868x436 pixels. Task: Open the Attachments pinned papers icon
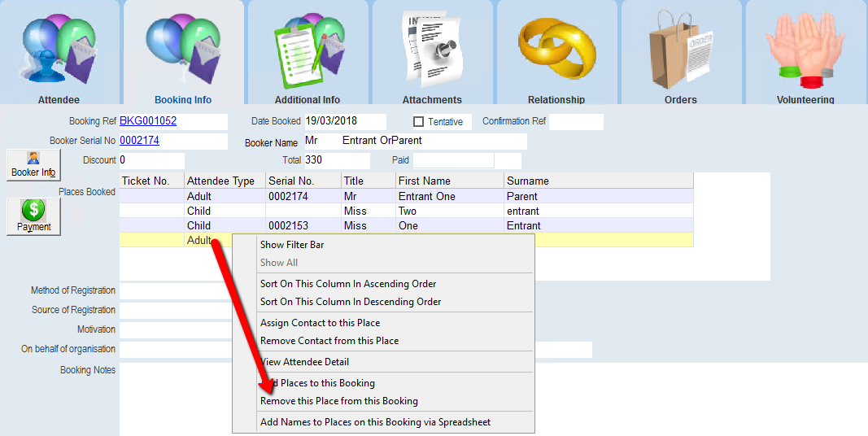tap(432, 49)
